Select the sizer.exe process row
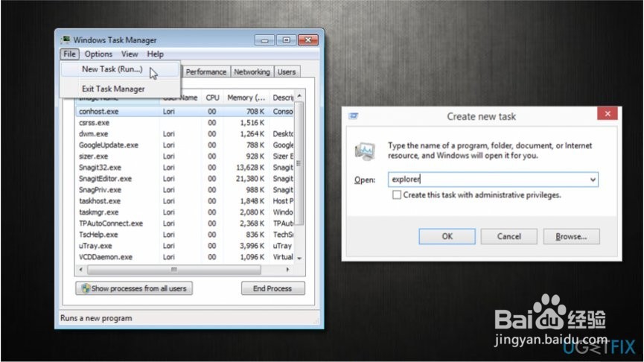644x362 pixels. coord(185,156)
